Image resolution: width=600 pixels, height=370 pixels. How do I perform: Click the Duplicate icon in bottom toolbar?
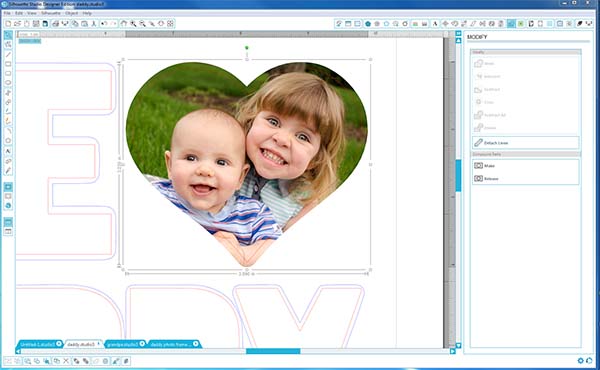[57, 361]
